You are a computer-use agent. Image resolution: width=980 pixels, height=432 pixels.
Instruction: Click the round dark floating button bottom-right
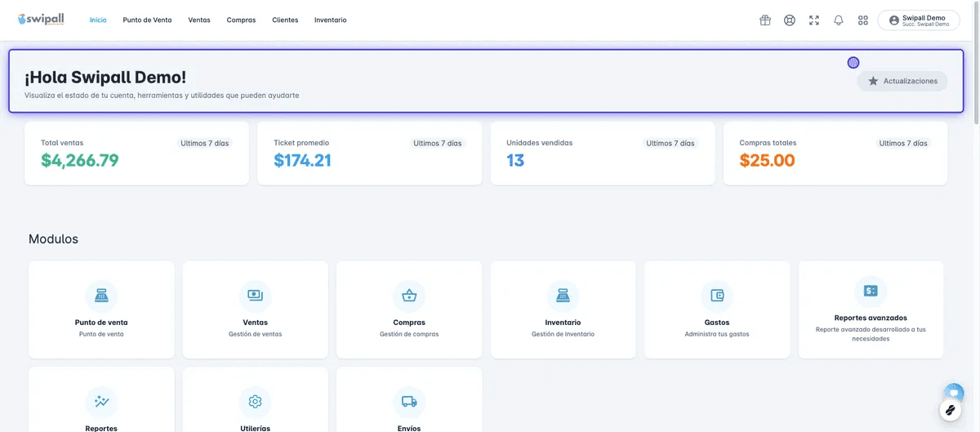(951, 410)
